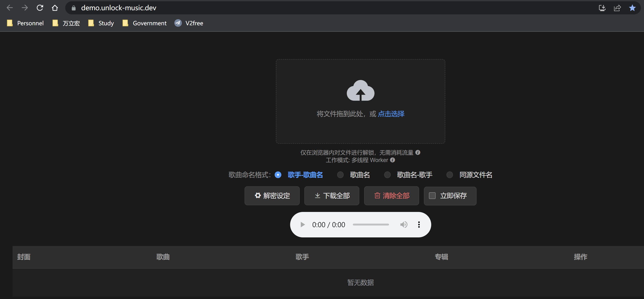Click the cloud upload icon
The width and height of the screenshot is (644, 299).
pos(360,91)
